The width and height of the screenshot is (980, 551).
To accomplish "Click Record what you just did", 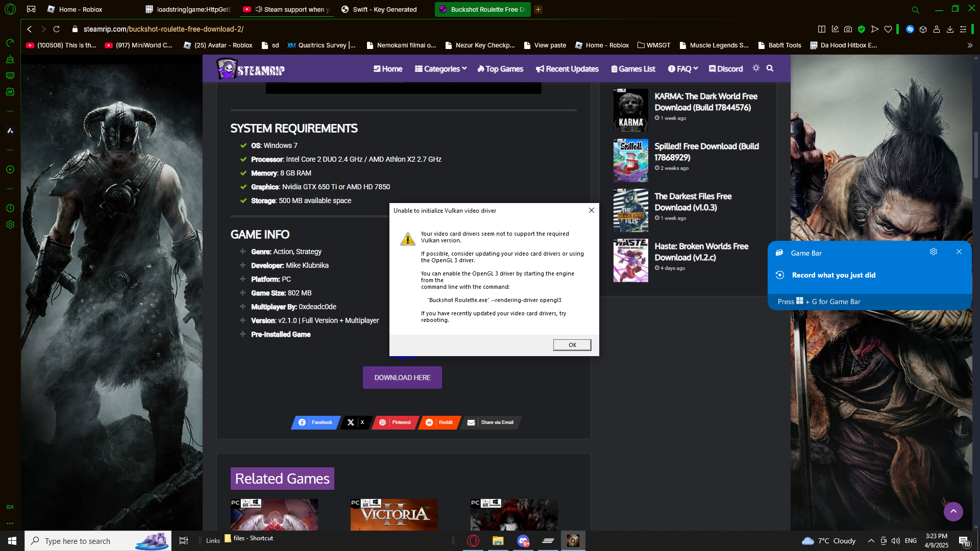I will pyautogui.click(x=834, y=275).
